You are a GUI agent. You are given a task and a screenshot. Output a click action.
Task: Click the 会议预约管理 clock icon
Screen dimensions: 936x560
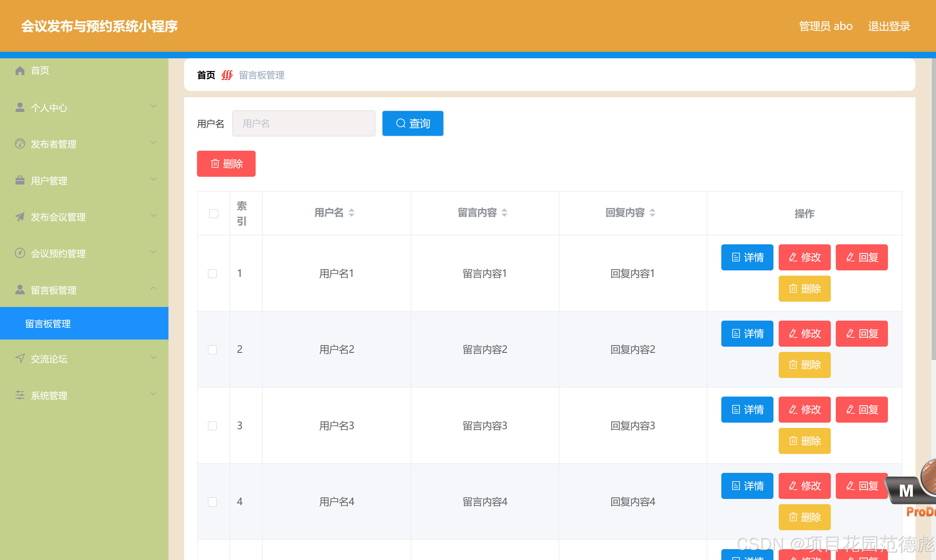pyautogui.click(x=20, y=253)
